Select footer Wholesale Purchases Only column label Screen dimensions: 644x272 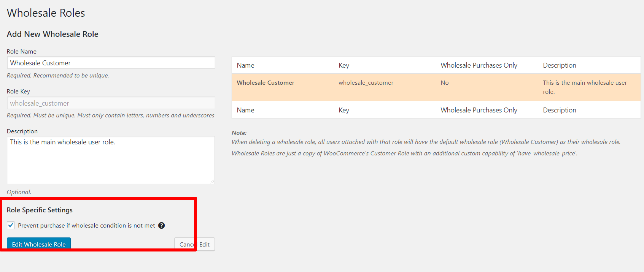pyautogui.click(x=479, y=110)
